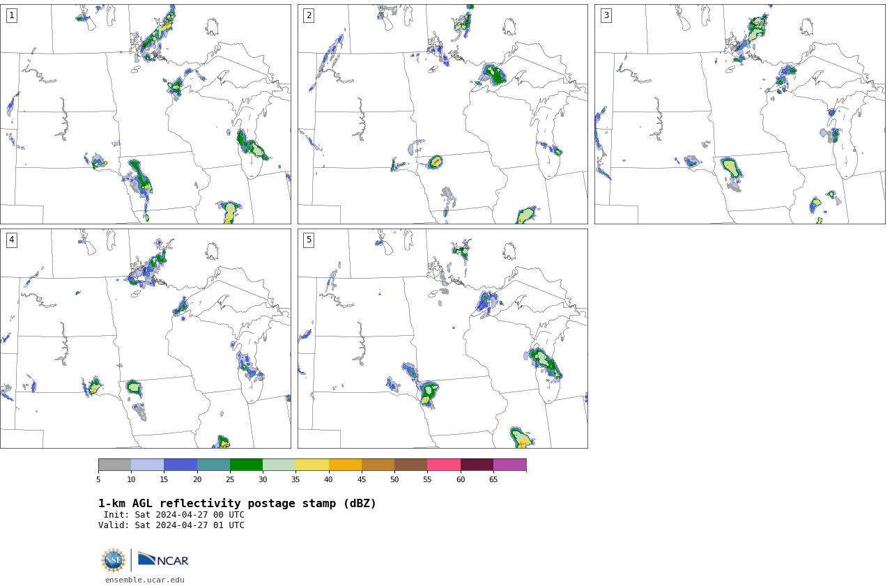Click the light lavender 10-15 dBZ swatch
The width and height of the screenshot is (892, 588).
148,465
